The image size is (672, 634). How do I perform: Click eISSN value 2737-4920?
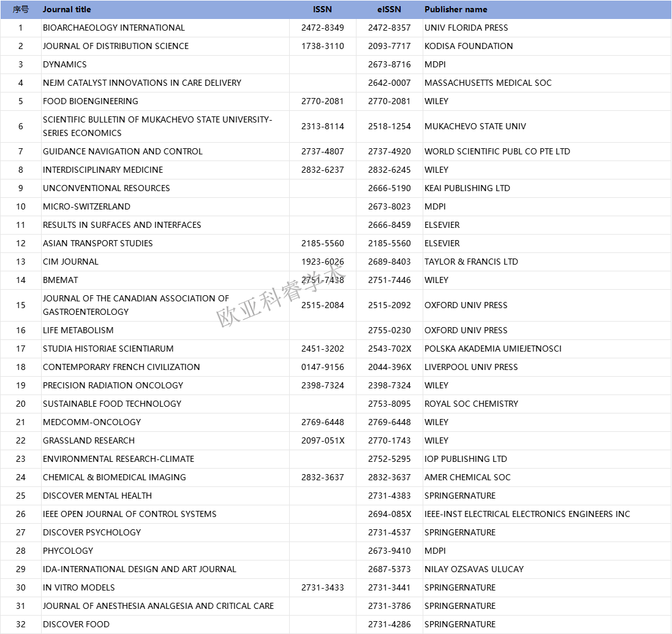tap(390, 152)
